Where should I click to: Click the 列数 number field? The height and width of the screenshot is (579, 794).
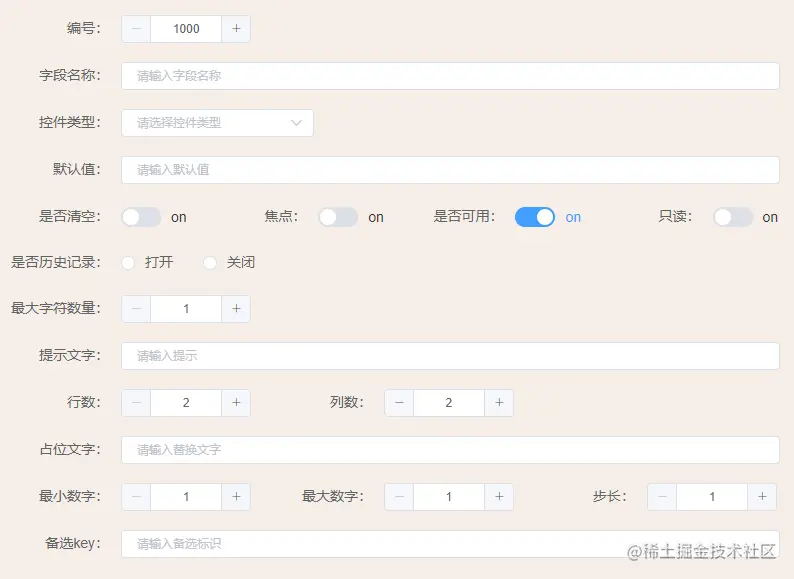(x=449, y=403)
